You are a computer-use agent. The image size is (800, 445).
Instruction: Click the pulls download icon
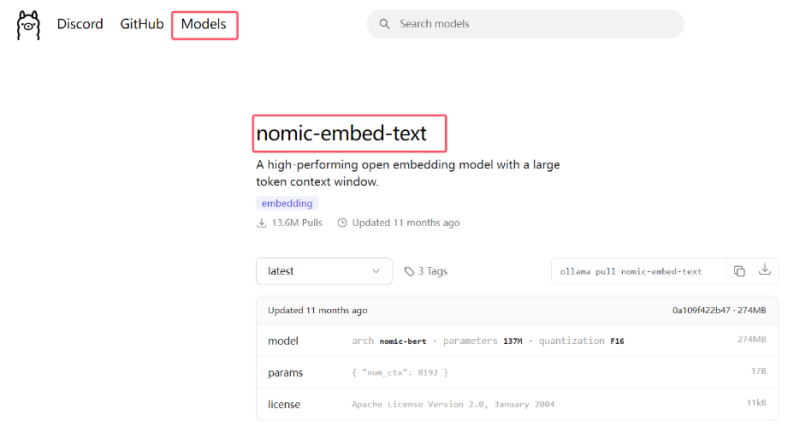tap(262, 223)
